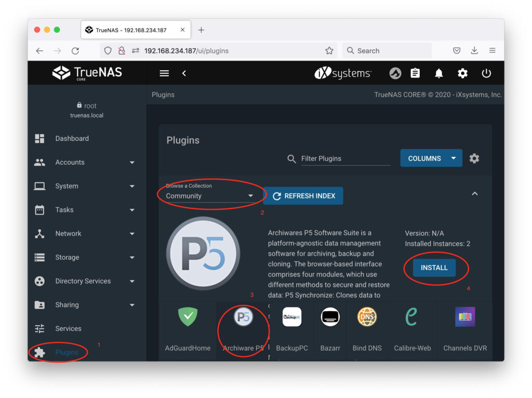The image size is (532, 398).
Task: Select the AdGuardHome plugin icon
Action: pos(188,317)
